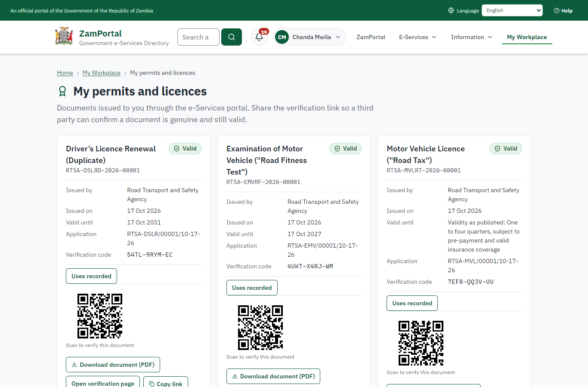Image resolution: width=588 pixels, height=387 pixels.
Task: Click reference RTSA-DSLRD-2026-00001
Action: pos(103,170)
